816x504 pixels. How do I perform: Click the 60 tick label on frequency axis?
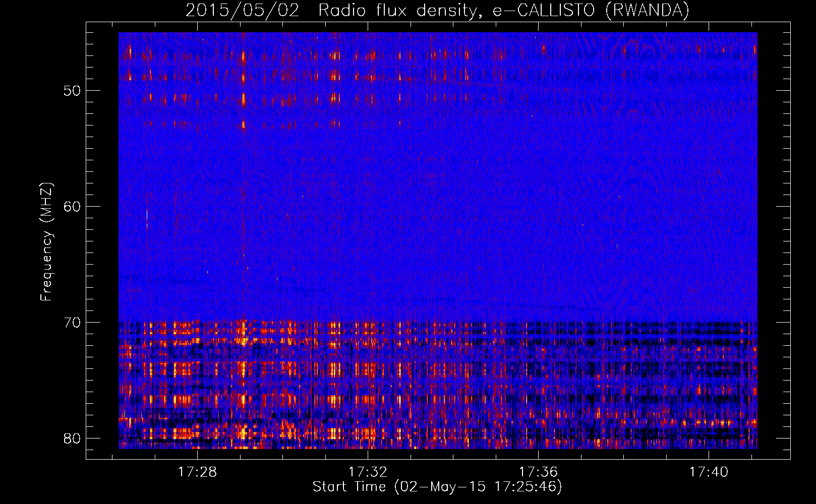coord(72,207)
